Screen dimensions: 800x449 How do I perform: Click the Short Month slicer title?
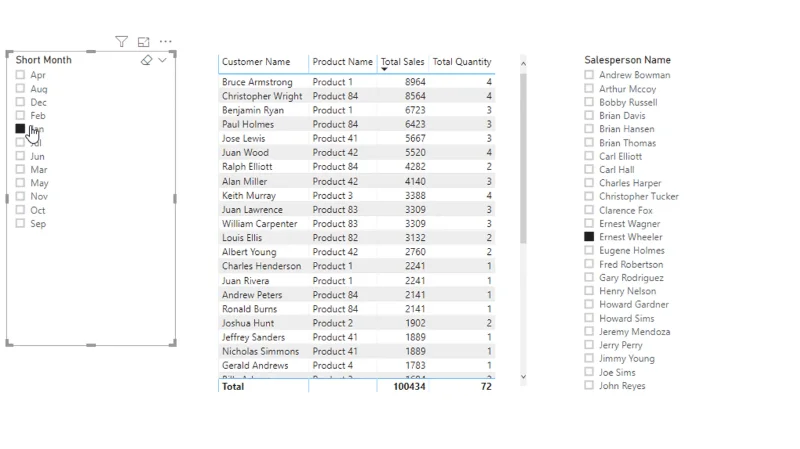43,60
